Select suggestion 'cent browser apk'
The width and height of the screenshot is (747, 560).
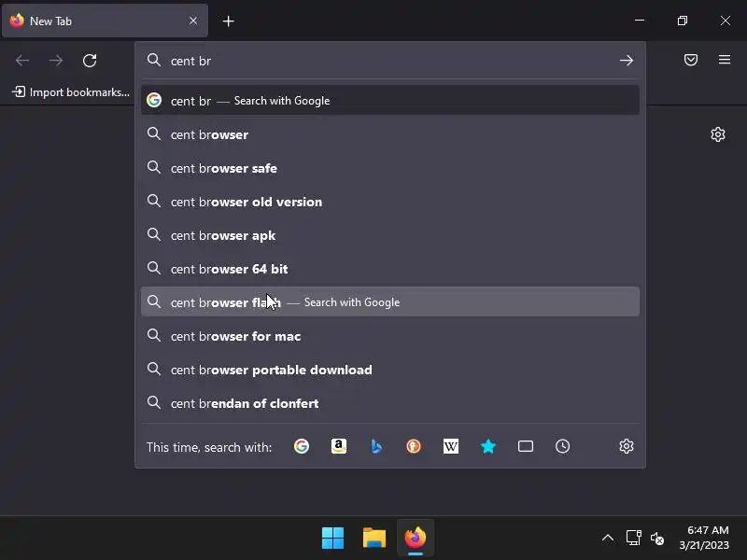click(389, 235)
